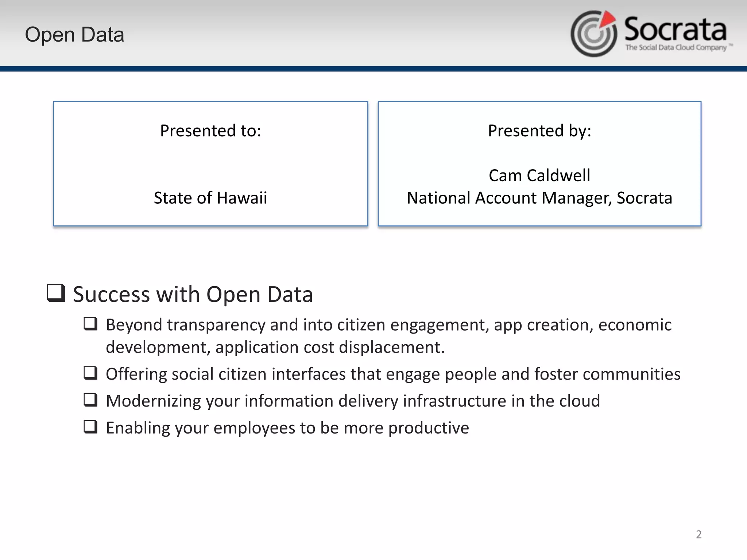This screenshot has width=747, height=560.
Task: Check the Success with Open Data box
Action: [56, 293]
